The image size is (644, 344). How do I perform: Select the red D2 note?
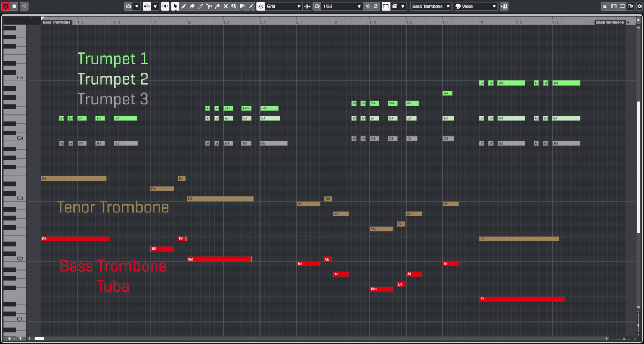(x=162, y=249)
